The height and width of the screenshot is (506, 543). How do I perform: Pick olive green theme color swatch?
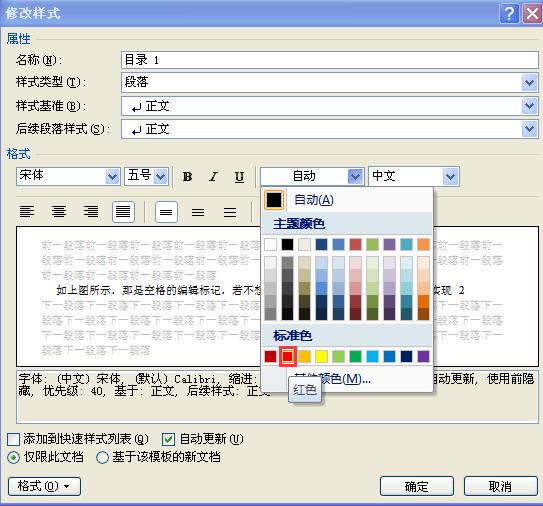pyautogui.click(x=373, y=245)
